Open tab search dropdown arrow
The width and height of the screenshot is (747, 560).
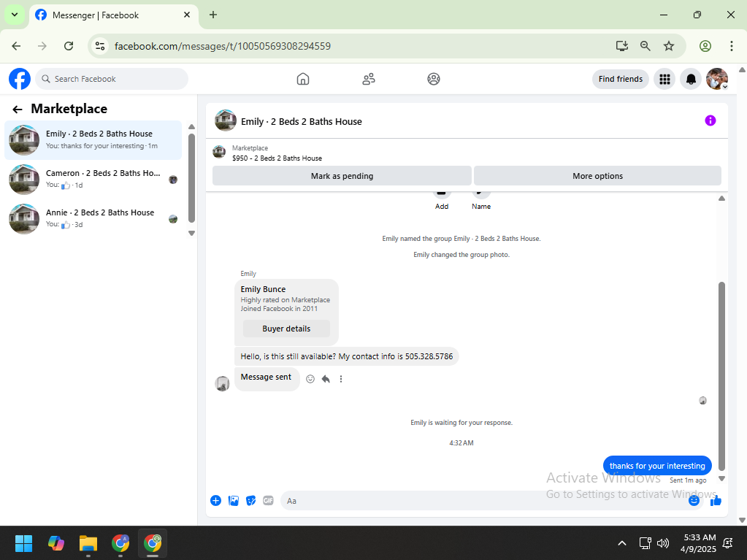[15, 15]
